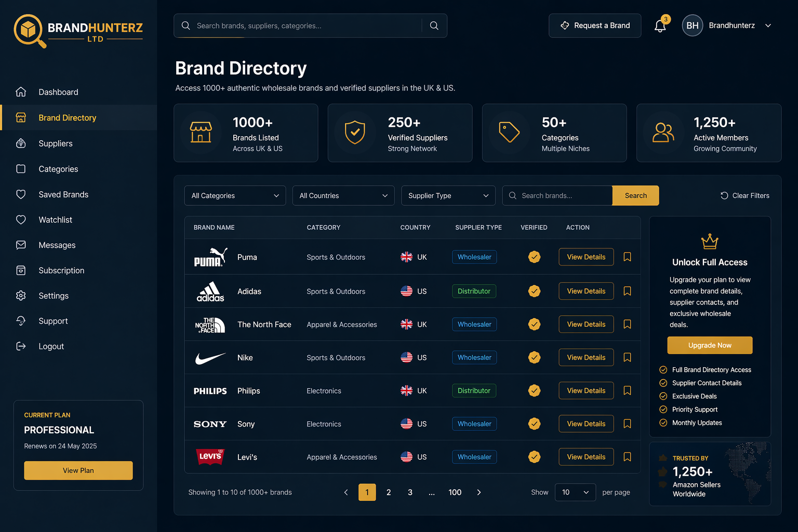Click the Wholesaler tag in Puma row
The image size is (798, 532).
tap(474, 257)
